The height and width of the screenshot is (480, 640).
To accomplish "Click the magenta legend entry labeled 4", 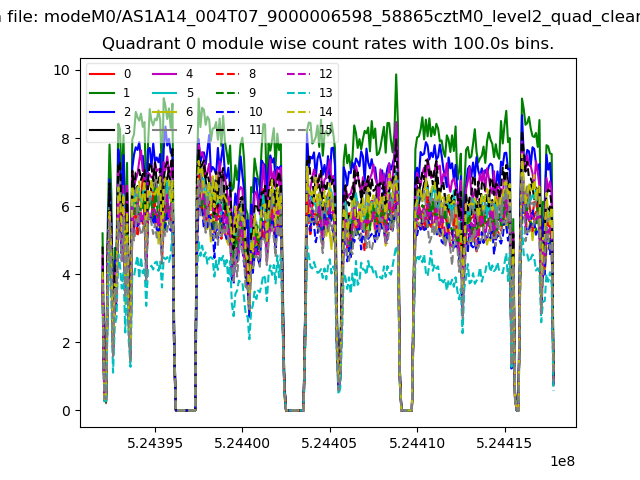I will click(173, 74).
